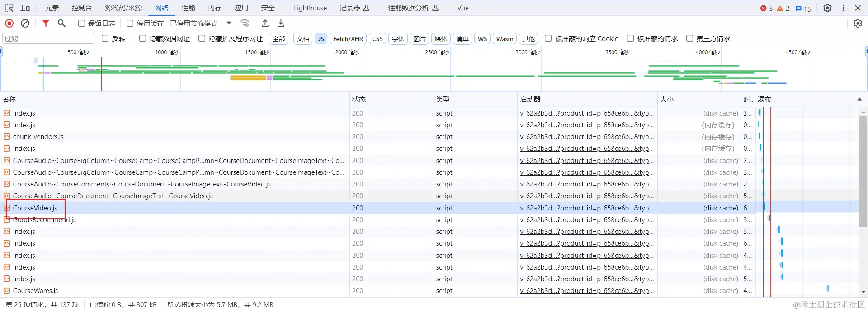Viewport: 868px width, 312px height.
Task: Filter requests by 全部
Action: point(279,39)
